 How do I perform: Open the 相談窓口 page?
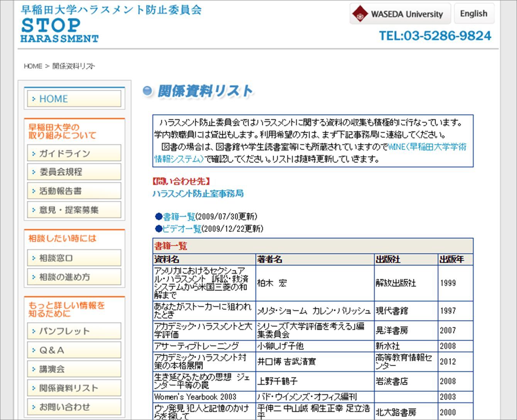coord(74,258)
